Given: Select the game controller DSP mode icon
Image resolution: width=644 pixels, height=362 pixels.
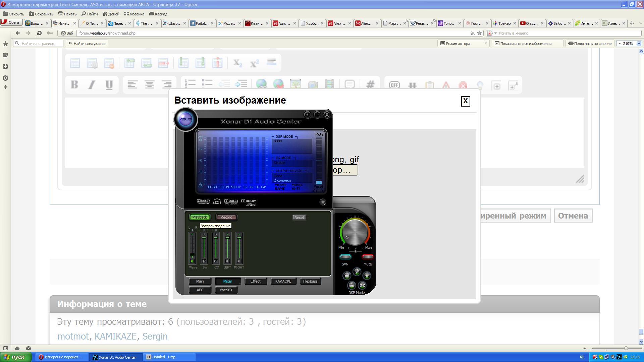Looking at the screenshot, I should (x=352, y=285).
